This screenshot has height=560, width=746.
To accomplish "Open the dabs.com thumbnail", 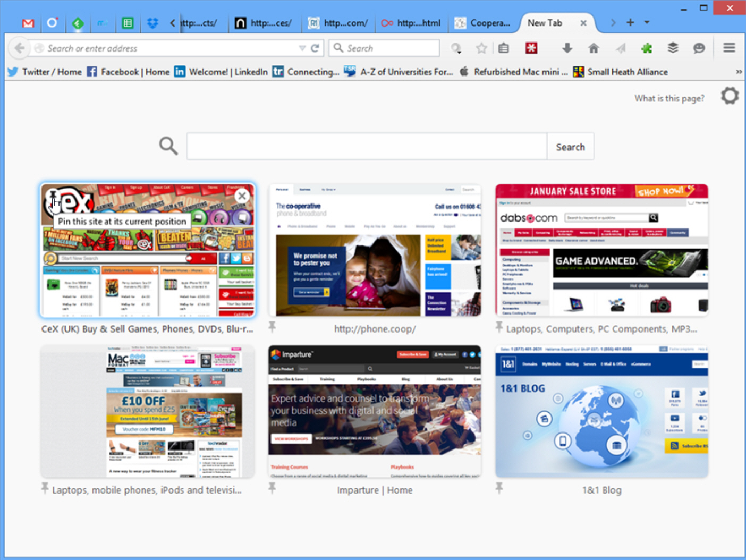I will (x=601, y=251).
